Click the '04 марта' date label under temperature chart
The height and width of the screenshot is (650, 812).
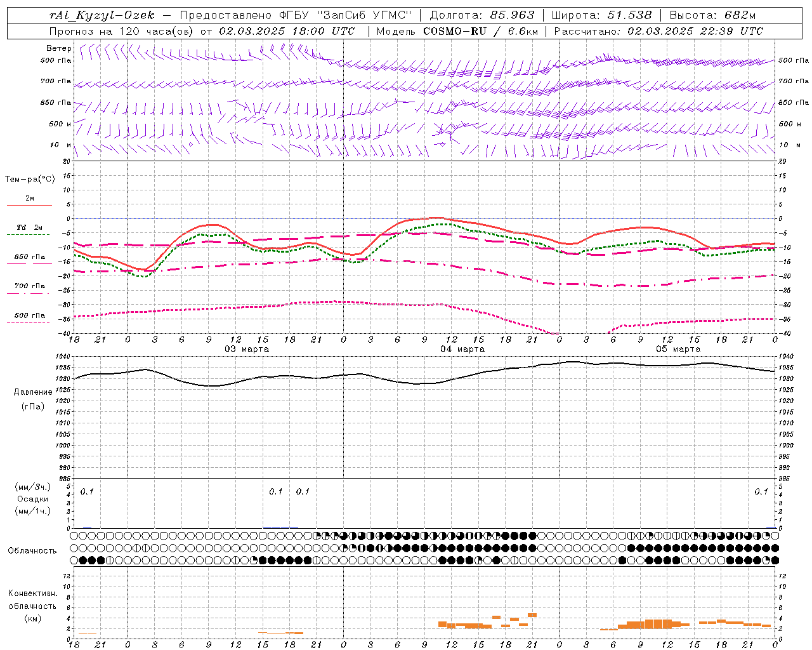click(x=462, y=349)
